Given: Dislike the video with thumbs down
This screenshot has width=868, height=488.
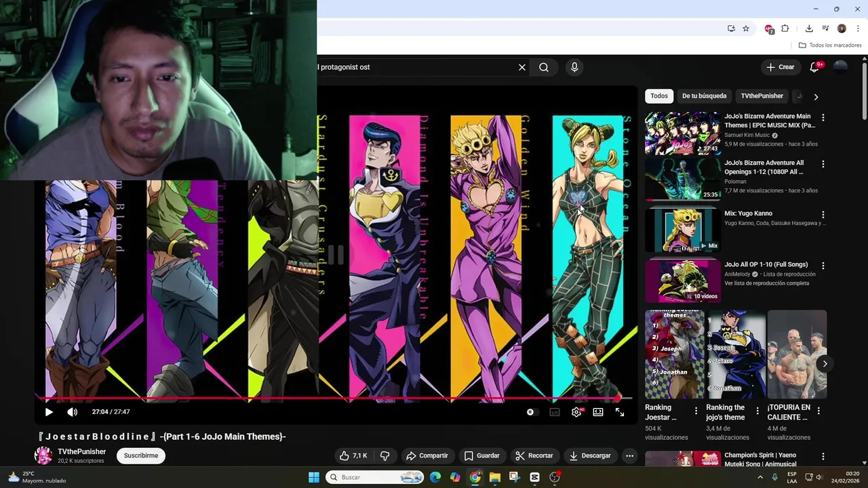Looking at the screenshot, I should [384, 455].
